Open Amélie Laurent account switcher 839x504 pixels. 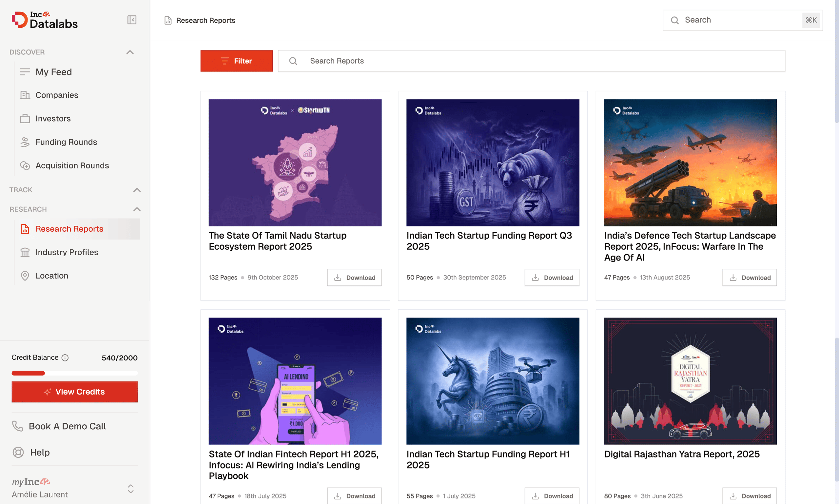tap(131, 489)
